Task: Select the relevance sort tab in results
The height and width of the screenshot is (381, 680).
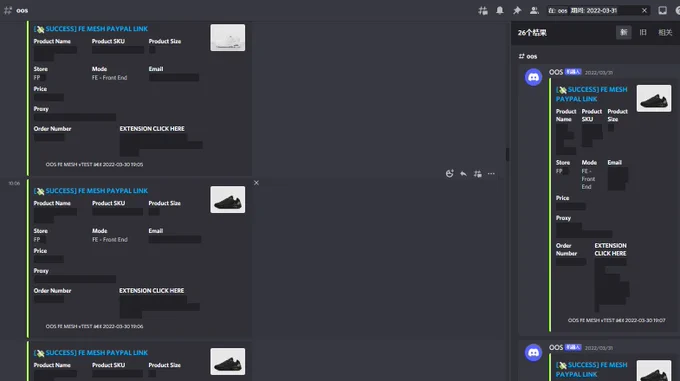Action: [665, 33]
